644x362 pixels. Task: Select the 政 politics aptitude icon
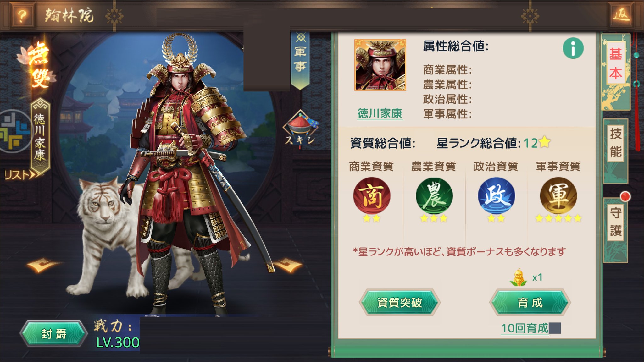[x=496, y=196]
